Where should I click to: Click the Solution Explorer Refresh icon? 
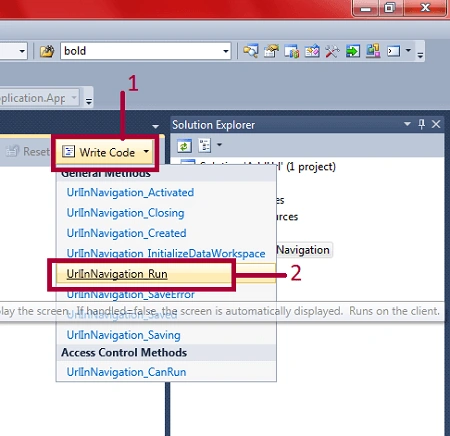184,146
